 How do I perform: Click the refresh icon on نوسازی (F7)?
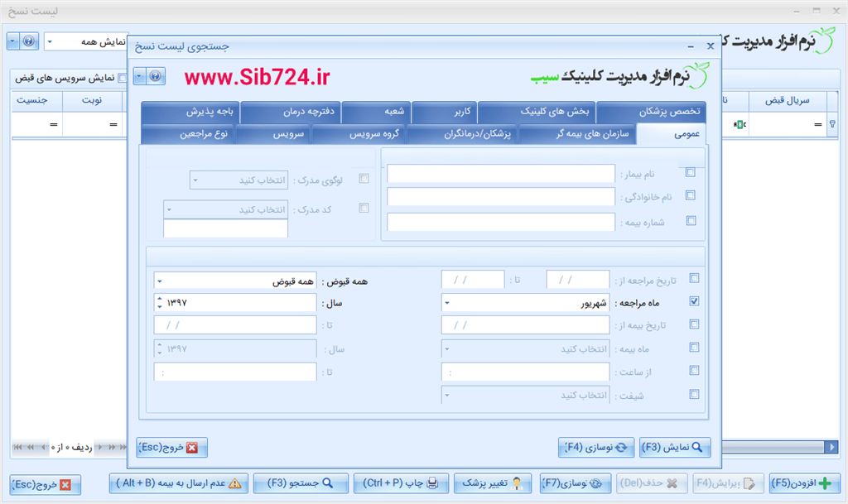pos(595,482)
